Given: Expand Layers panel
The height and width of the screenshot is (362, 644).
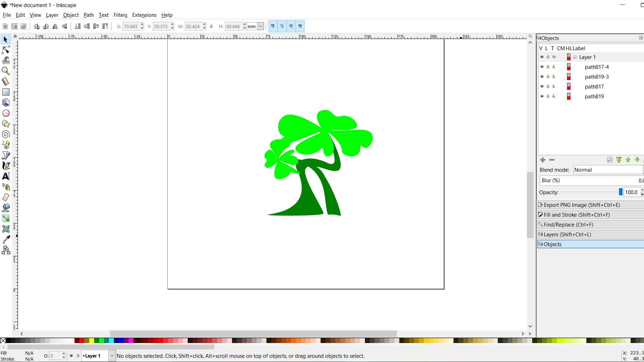Looking at the screenshot, I should tap(591, 234).
